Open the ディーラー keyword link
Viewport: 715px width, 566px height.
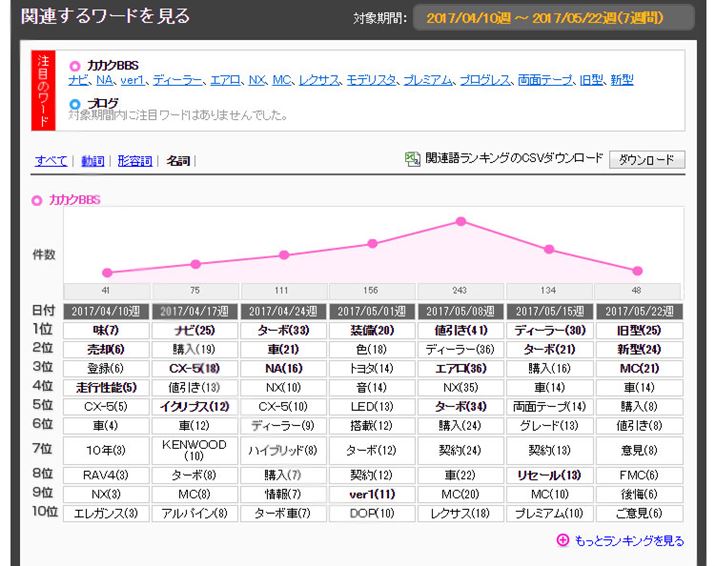tap(178, 80)
